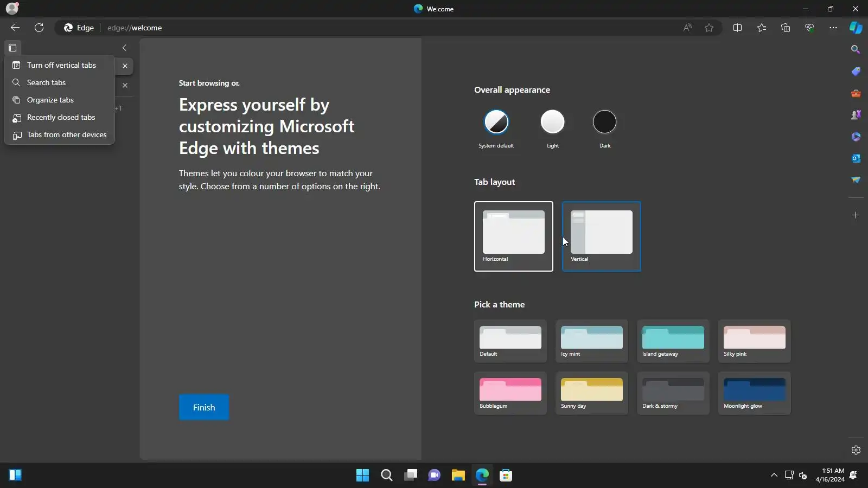Open Browser essentials heart icon

(x=809, y=28)
